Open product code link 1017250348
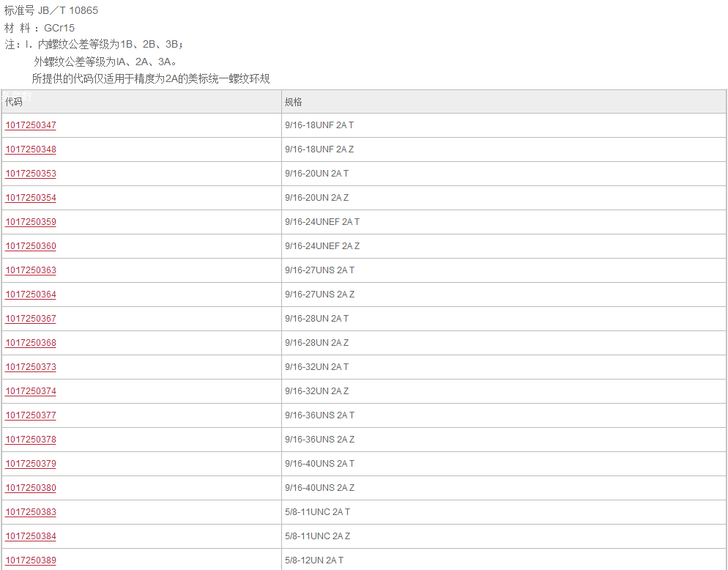Viewport: 728px width, 570px height. (x=31, y=149)
